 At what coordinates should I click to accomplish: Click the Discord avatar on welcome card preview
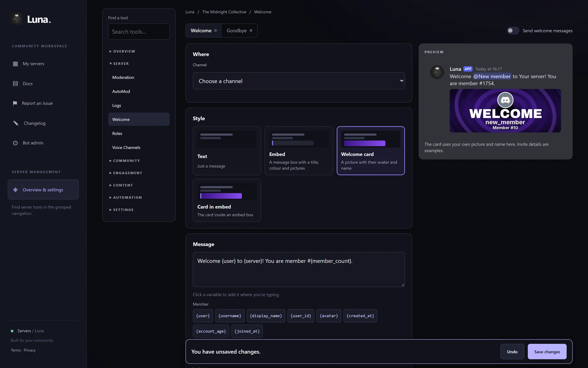point(505,100)
